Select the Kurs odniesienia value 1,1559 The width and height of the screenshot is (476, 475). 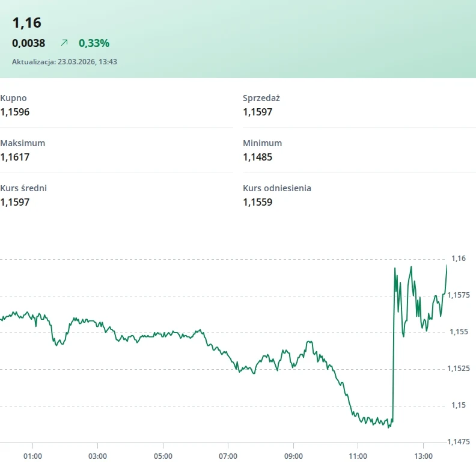pyautogui.click(x=258, y=202)
